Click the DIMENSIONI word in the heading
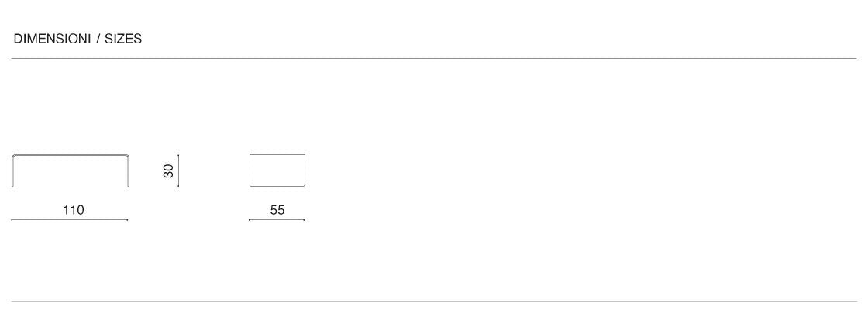The image size is (868, 327). 52,39
